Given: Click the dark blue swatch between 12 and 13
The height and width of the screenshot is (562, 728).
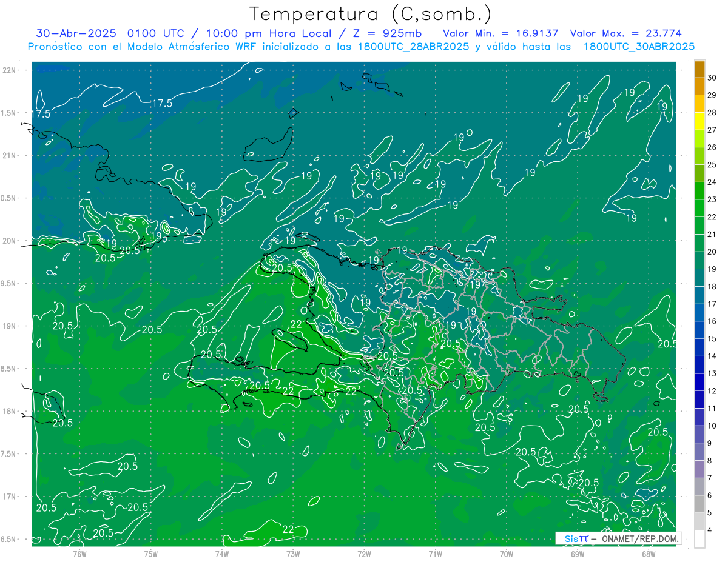Looking at the screenshot, I should pos(699,383).
